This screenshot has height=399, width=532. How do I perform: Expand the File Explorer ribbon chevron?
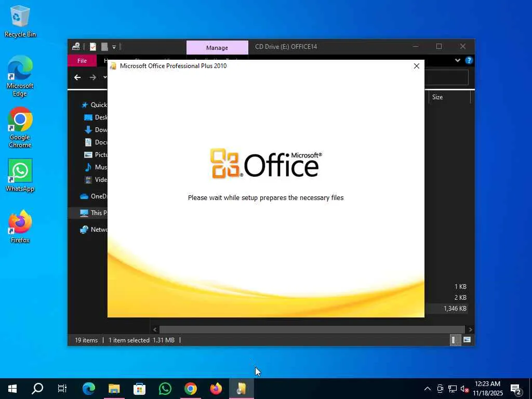[x=458, y=60]
